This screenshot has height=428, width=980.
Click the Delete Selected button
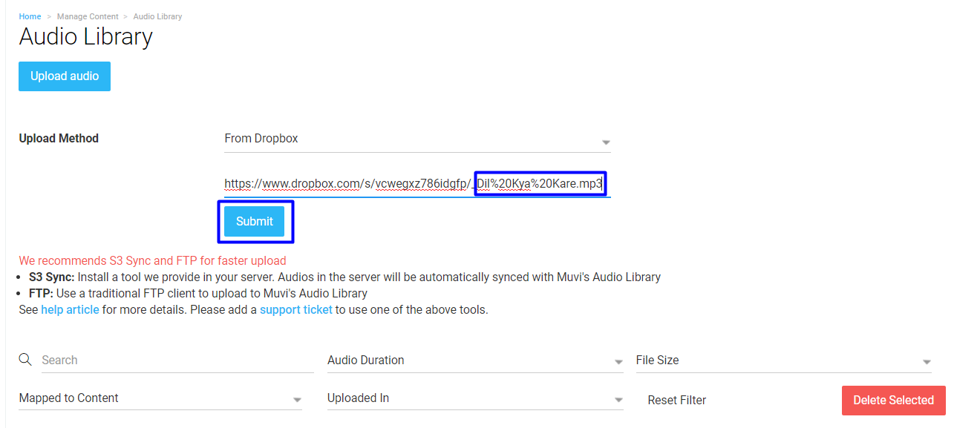(x=893, y=400)
